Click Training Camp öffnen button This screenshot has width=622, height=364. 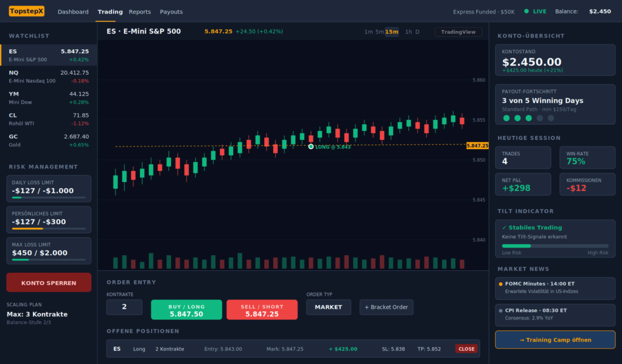point(555,340)
